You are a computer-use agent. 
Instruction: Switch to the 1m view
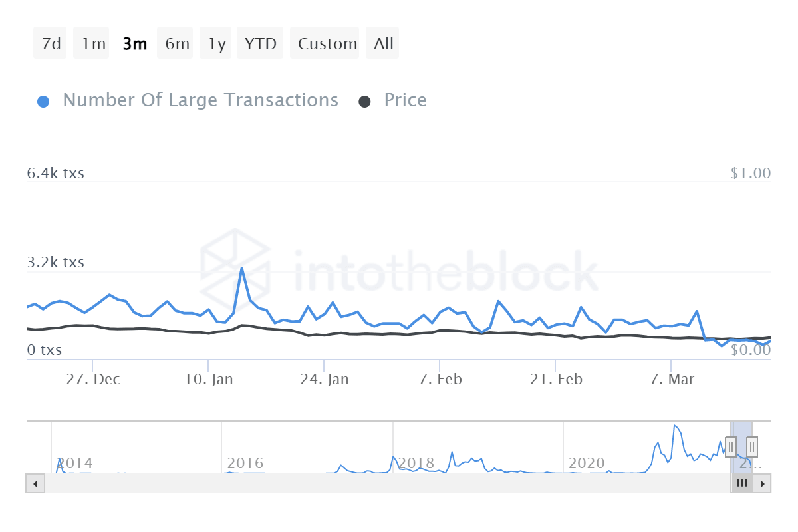click(90, 43)
